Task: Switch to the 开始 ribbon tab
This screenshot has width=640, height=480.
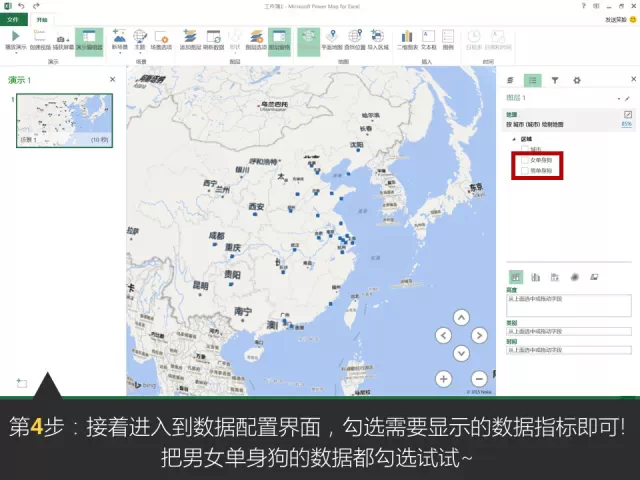Action: 41,19
